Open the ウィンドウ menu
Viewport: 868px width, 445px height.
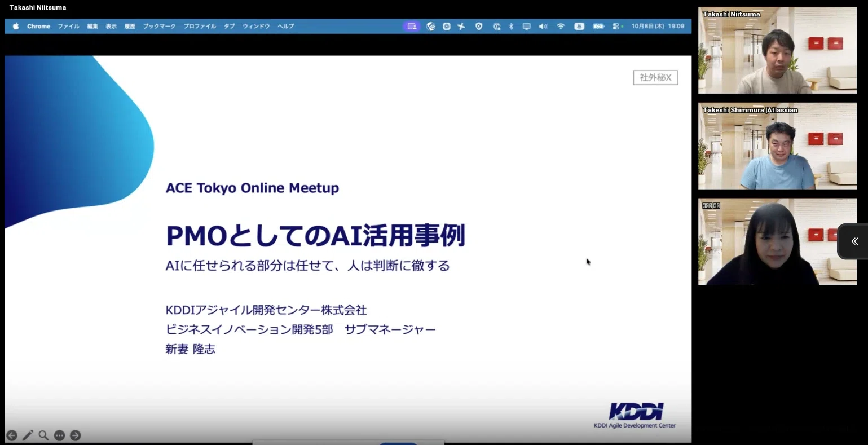pos(256,26)
